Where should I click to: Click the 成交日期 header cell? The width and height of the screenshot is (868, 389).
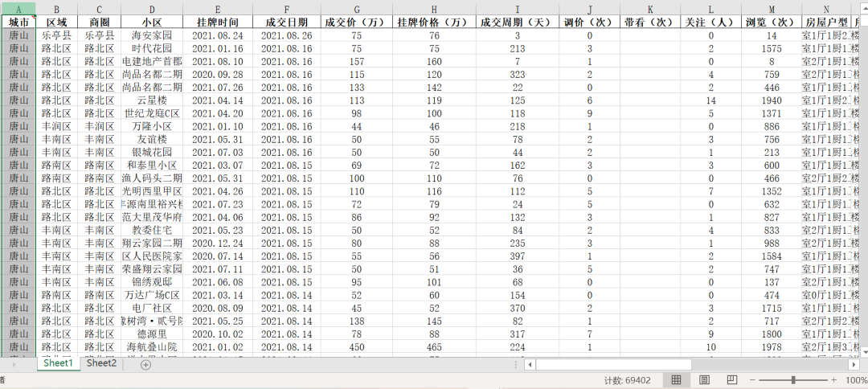point(286,23)
